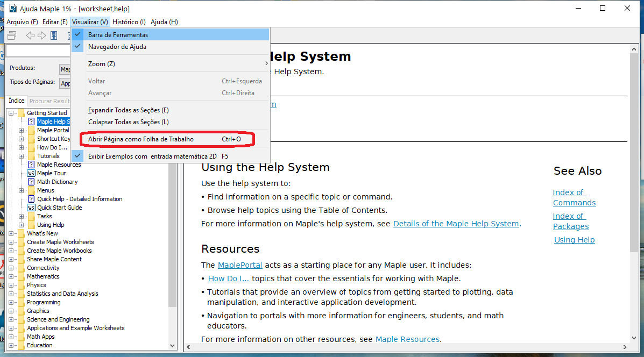Open the Editar menu

pyautogui.click(x=55, y=22)
